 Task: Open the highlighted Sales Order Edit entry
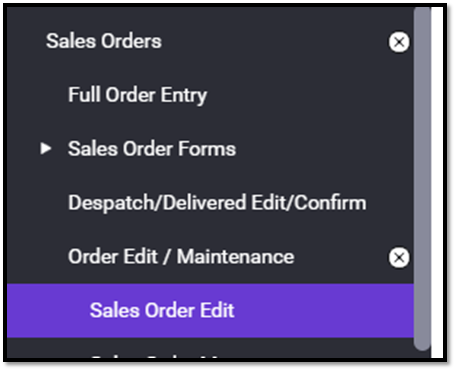click(x=210, y=310)
